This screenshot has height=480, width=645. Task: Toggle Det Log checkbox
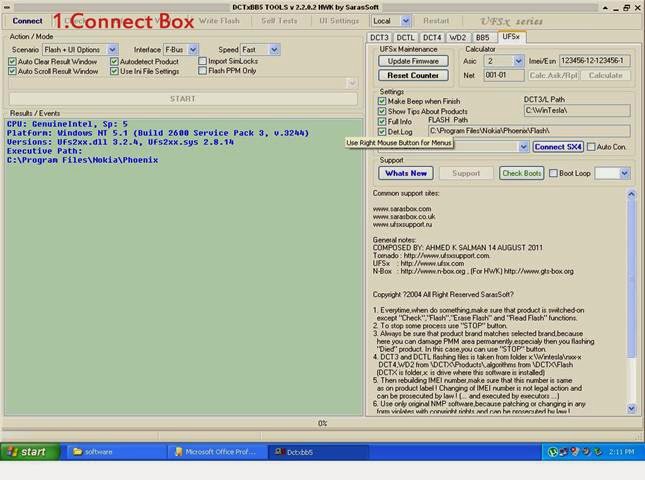[x=382, y=132]
